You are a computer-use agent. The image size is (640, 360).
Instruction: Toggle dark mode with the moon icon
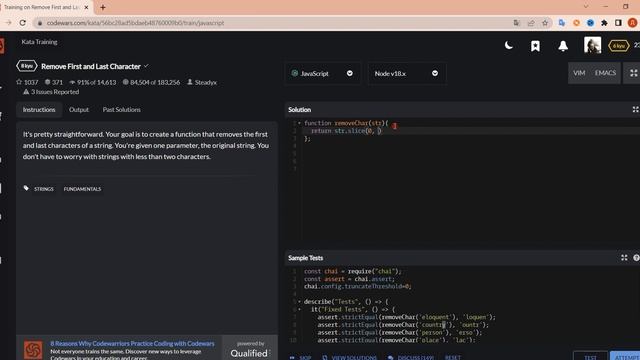pos(509,45)
